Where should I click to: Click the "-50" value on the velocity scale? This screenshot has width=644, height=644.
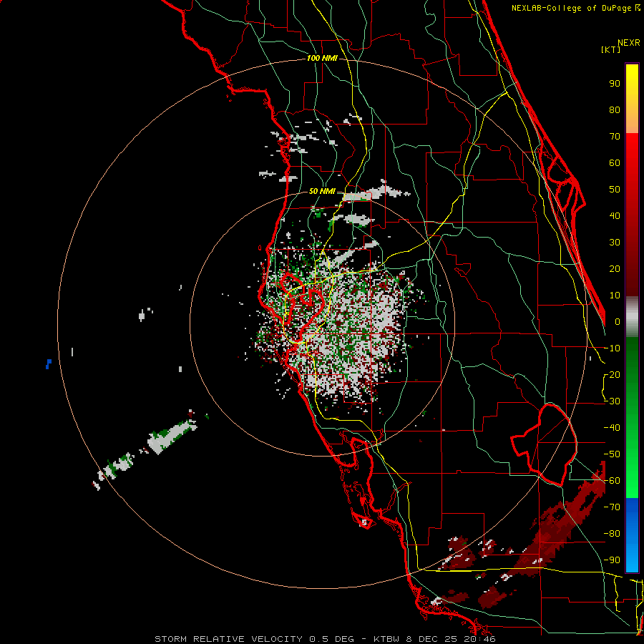(612, 454)
